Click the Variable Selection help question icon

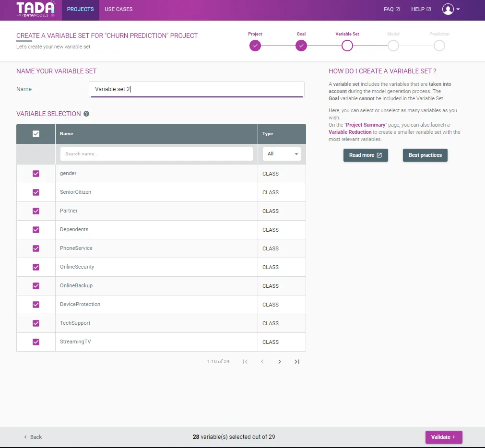click(x=86, y=114)
